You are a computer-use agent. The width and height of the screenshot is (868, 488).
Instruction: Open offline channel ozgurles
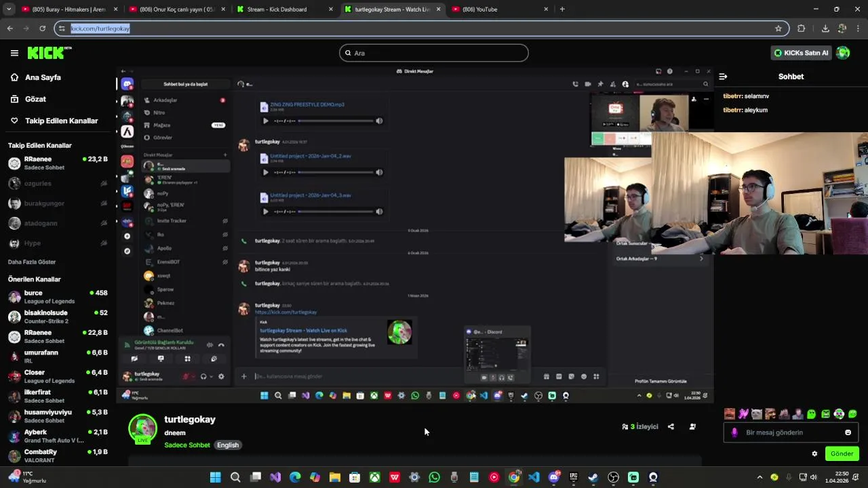[x=58, y=183]
